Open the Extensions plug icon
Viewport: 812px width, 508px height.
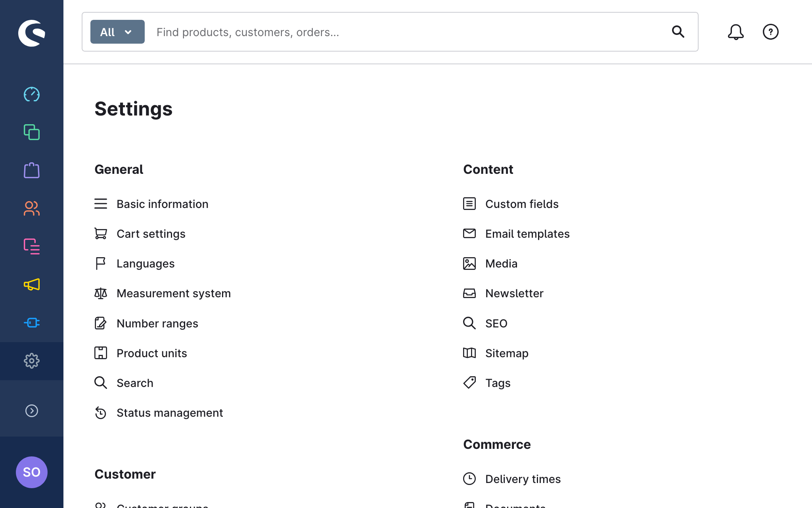[x=32, y=323]
